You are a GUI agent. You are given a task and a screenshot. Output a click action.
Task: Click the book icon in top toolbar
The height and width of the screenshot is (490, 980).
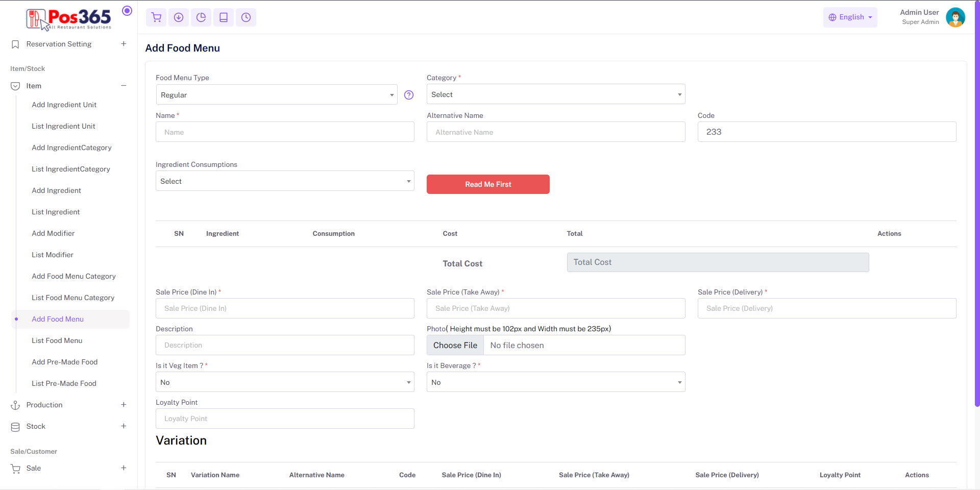(224, 17)
